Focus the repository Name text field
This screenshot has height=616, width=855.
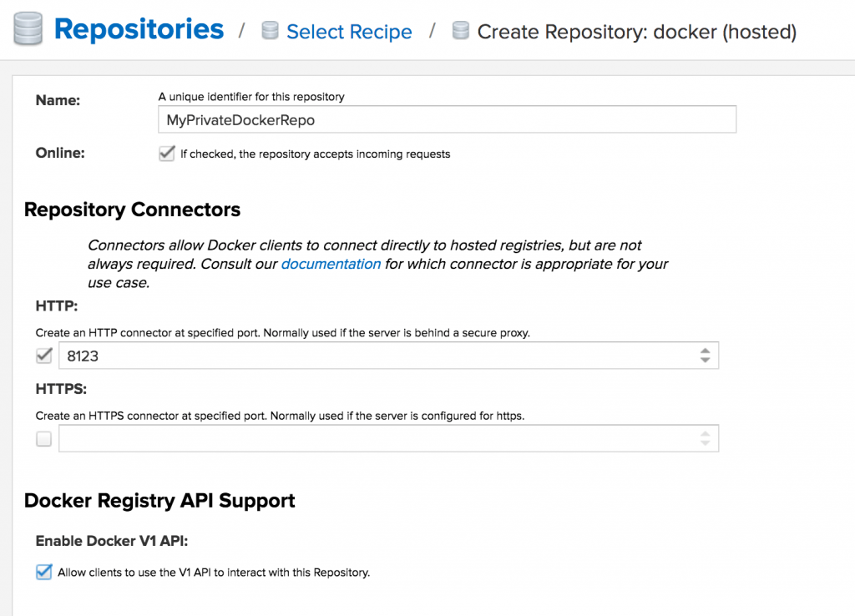click(x=447, y=120)
